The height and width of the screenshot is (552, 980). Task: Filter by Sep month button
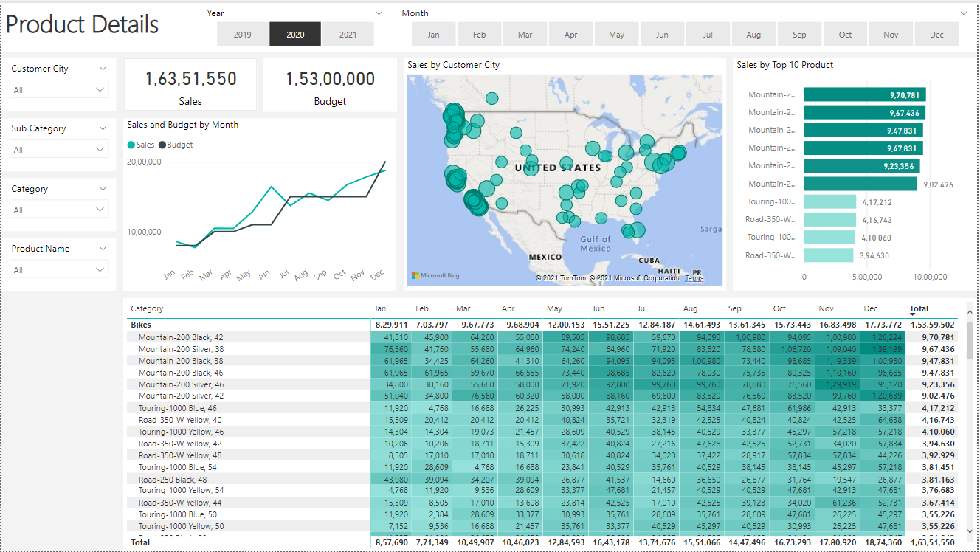coord(800,35)
